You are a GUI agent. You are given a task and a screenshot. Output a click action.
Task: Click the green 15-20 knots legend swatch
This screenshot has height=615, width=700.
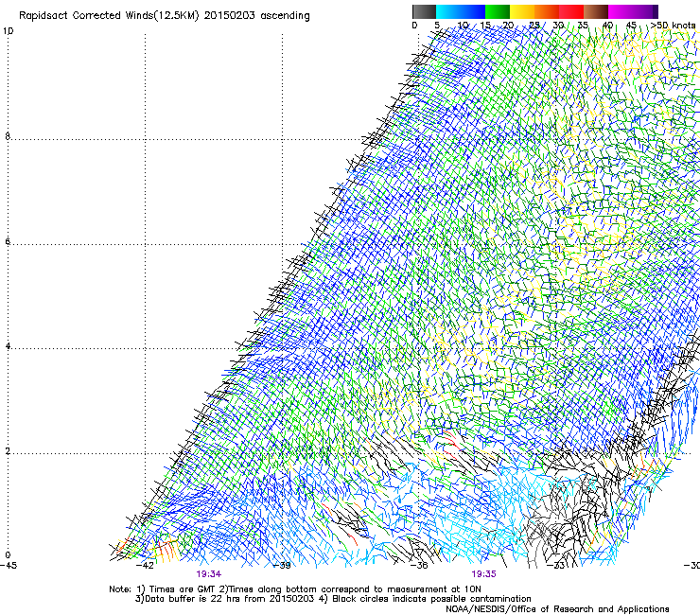[498, 11]
